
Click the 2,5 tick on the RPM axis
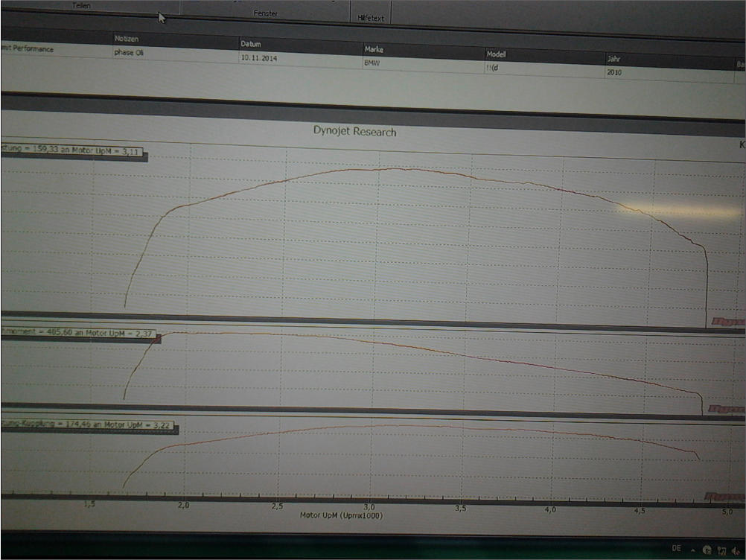[x=278, y=506]
